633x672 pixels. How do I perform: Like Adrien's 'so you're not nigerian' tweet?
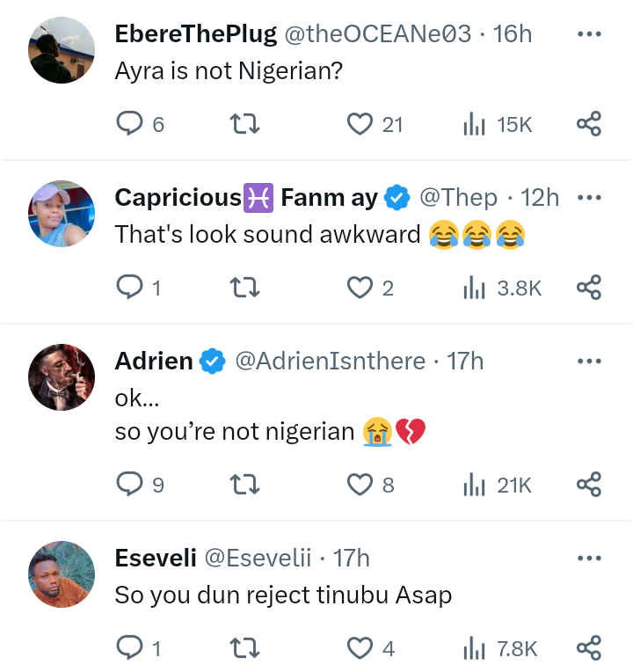click(x=360, y=484)
